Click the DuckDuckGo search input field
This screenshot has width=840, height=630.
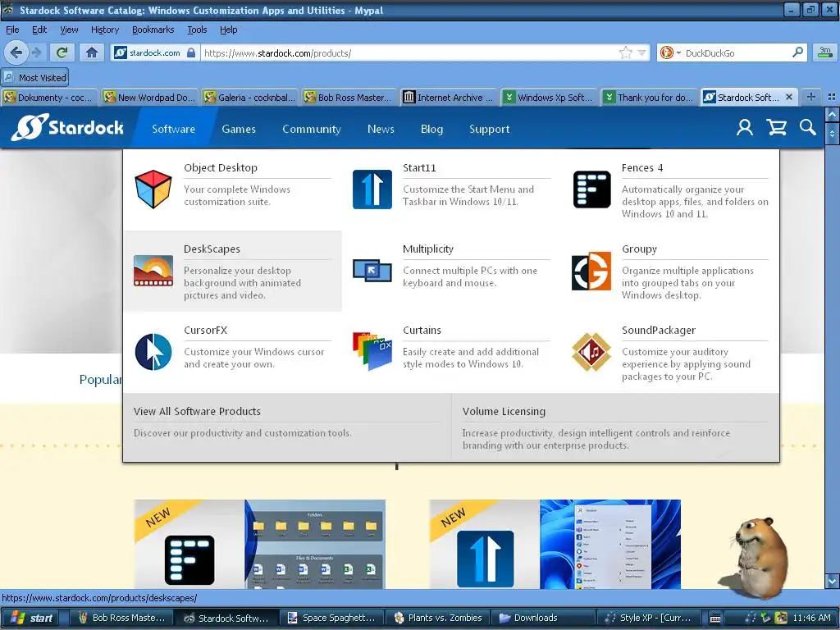click(736, 52)
